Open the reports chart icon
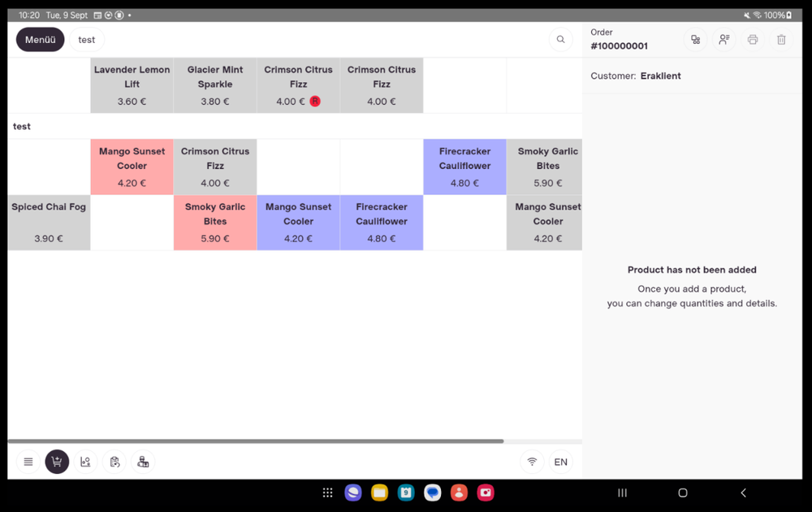Image resolution: width=812 pixels, height=512 pixels. pyautogui.click(x=85, y=462)
